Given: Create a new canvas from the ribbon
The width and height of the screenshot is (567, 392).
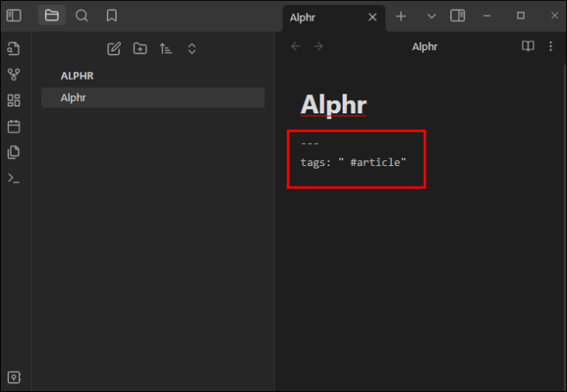Looking at the screenshot, I should [x=13, y=100].
